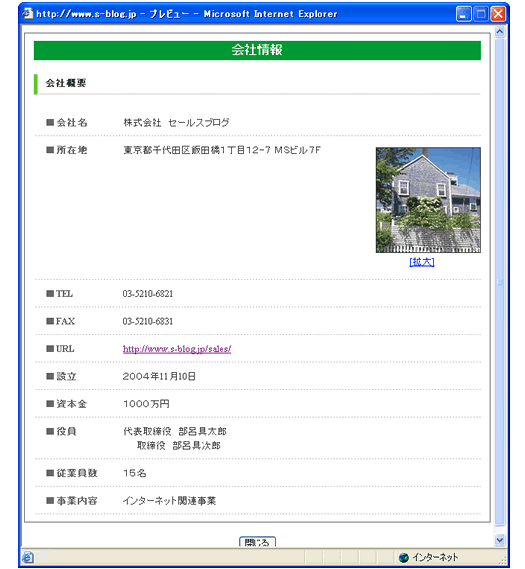Screen dimensions: 525x569
Task: Minimize the Internet Explorer preview window
Action: (x=463, y=14)
